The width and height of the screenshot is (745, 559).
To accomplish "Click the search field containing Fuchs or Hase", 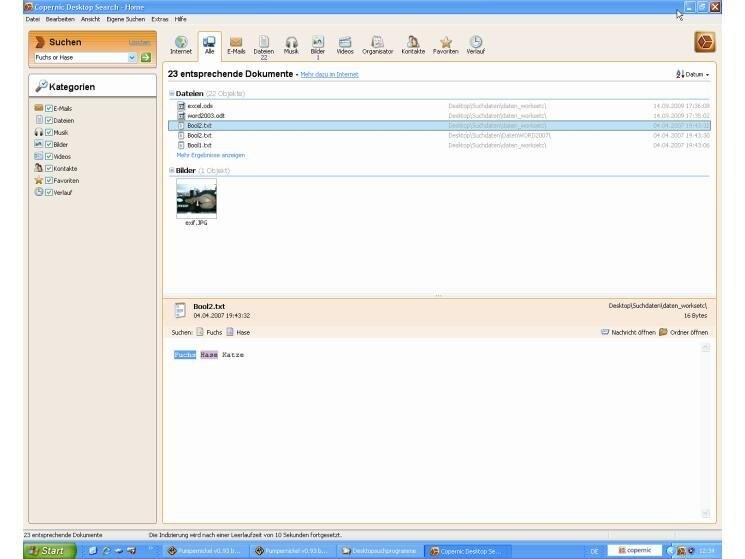I will (x=81, y=57).
